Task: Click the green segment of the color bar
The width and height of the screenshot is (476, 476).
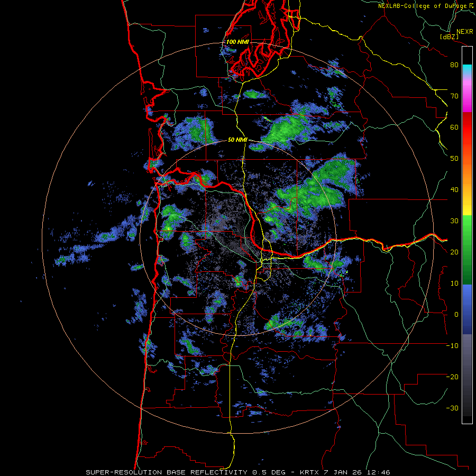Action: tap(467, 250)
